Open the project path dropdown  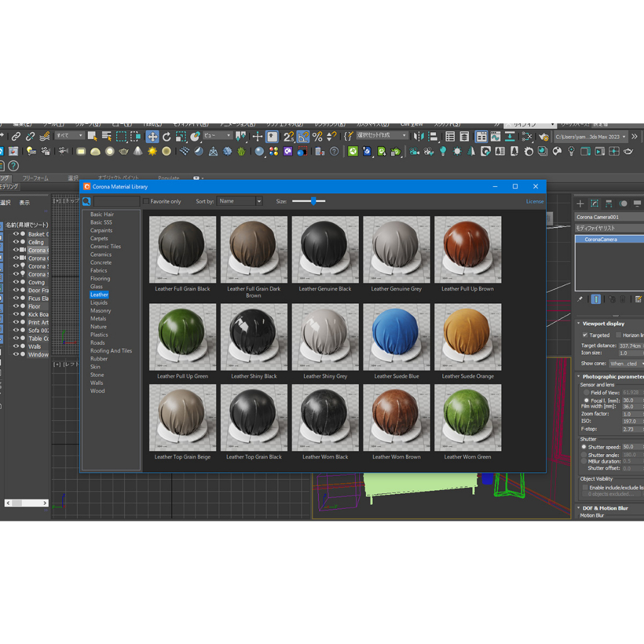[590, 136]
